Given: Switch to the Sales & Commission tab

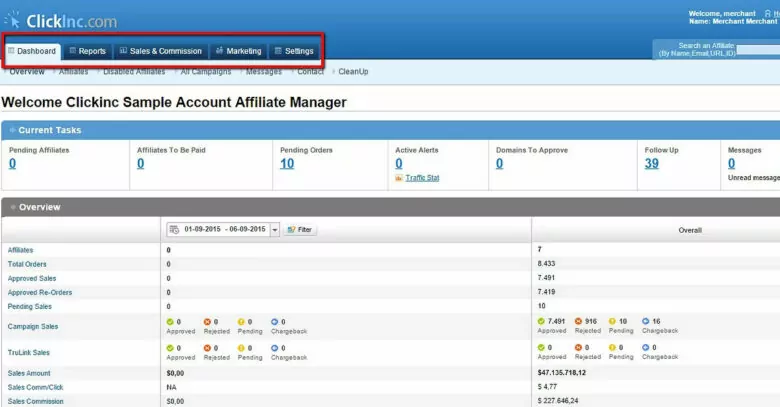Looking at the screenshot, I should [x=160, y=51].
